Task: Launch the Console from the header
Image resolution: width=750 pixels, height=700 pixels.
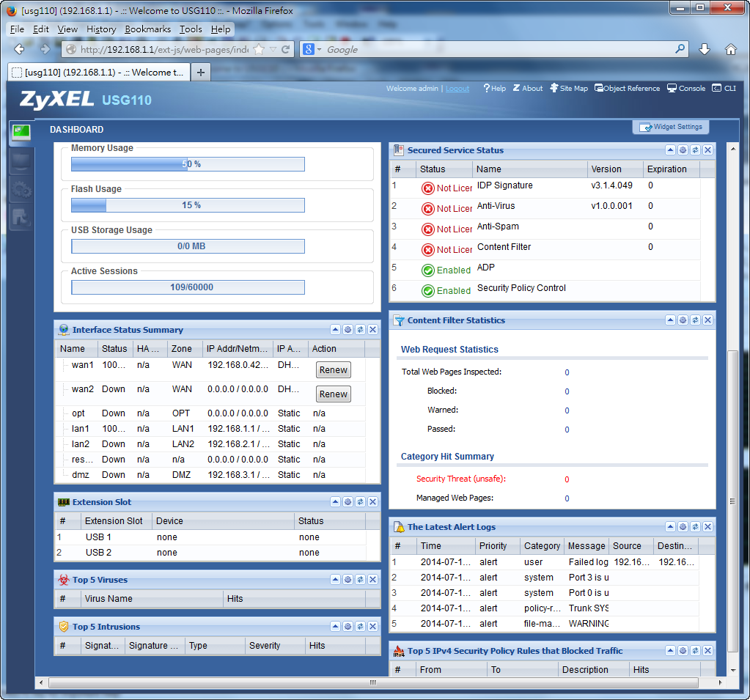Action: (x=685, y=89)
